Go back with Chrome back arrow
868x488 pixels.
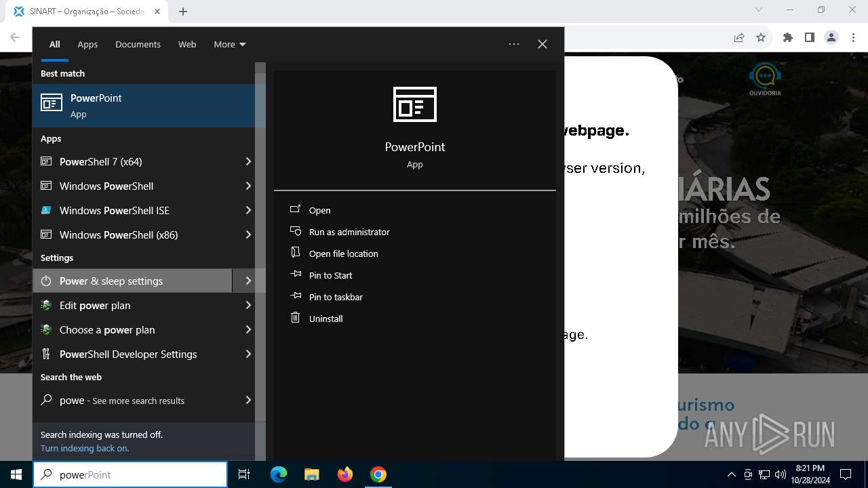(15, 38)
